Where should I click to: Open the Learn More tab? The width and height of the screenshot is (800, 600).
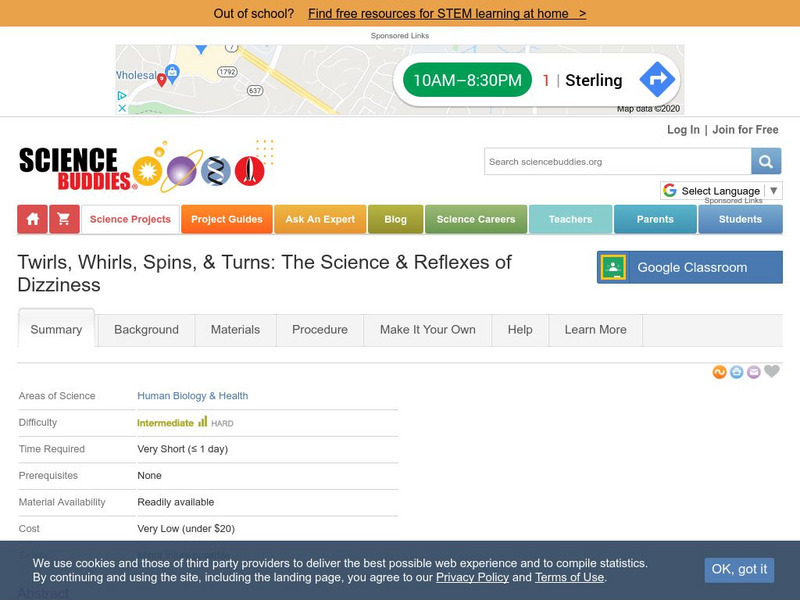pyautogui.click(x=595, y=330)
